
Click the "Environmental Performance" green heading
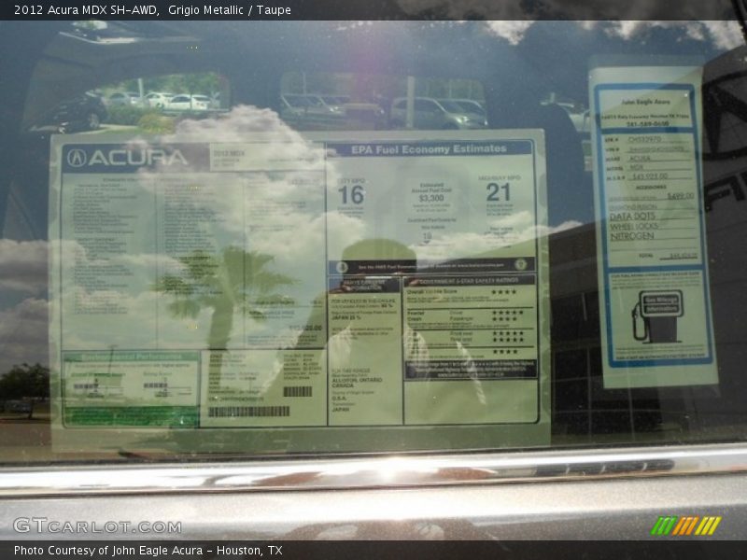tap(131, 357)
